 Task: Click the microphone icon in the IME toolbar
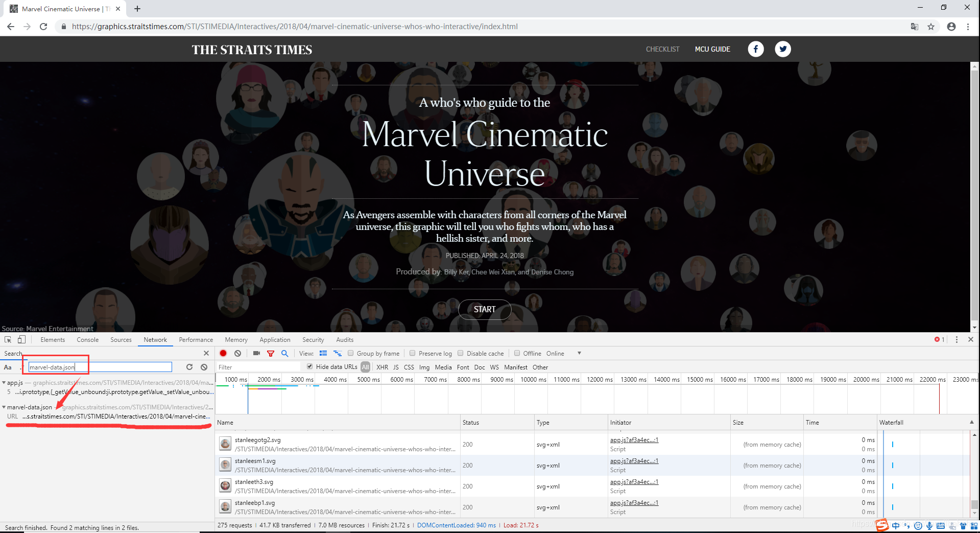tap(929, 526)
